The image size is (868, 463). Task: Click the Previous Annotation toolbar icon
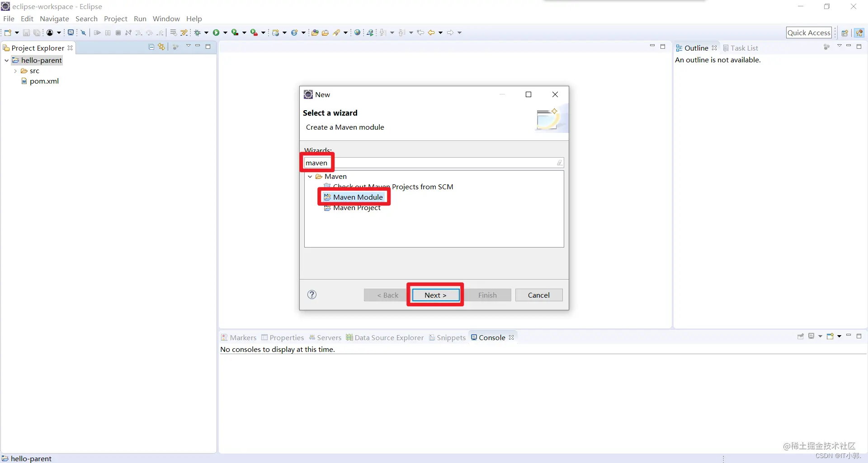pyautogui.click(x=401, y=33)
